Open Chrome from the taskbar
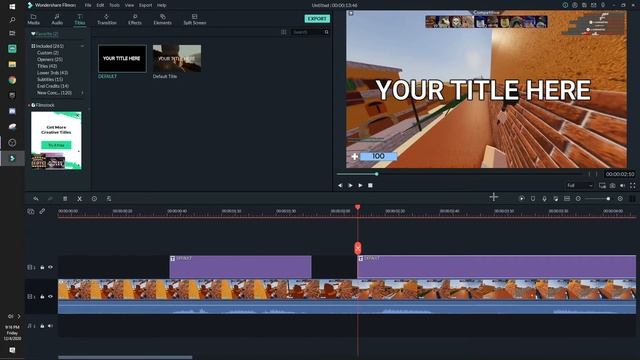640x360 pixels. (12, 80)
